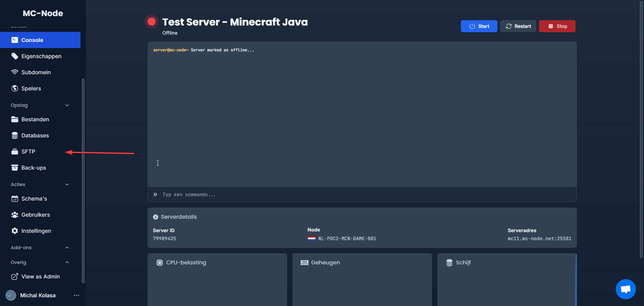
Task: Start the server with the Start button
Action: (x=479, y=26)
